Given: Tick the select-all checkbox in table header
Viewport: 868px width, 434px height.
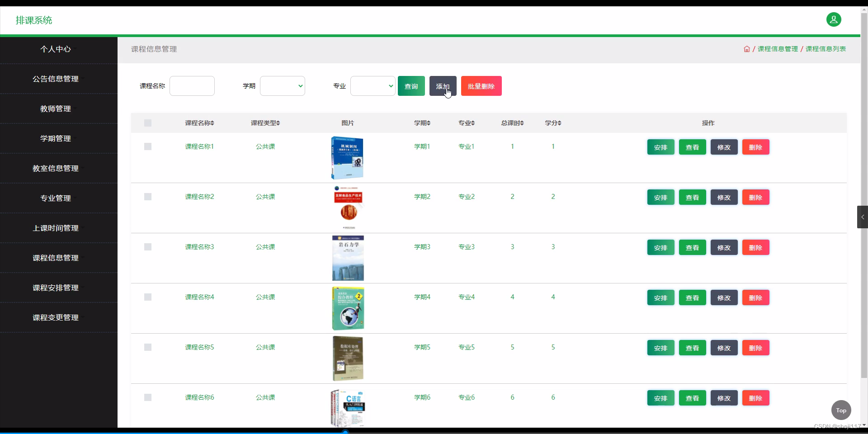Looking at the screenshot, I should 148,123.
